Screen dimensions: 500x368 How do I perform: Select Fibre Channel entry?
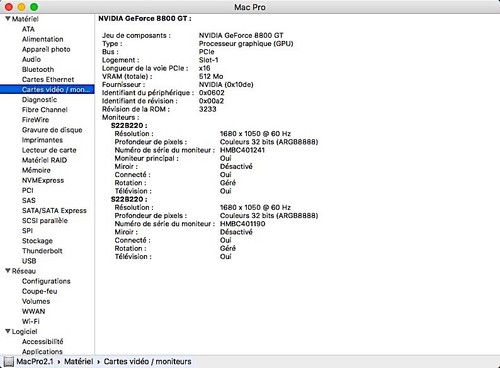coord(45,110)
